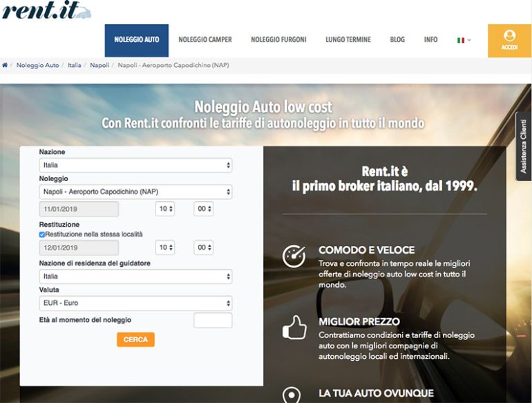The width and height of the screenshot is (532, 403).
Task: Follow the Napoli breadcrumb link
Action: click(x=99, y=65)
